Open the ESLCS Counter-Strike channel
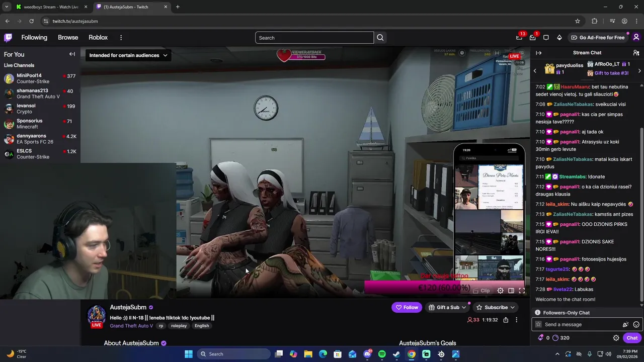644x362 pixels. (x=40, y=154)
